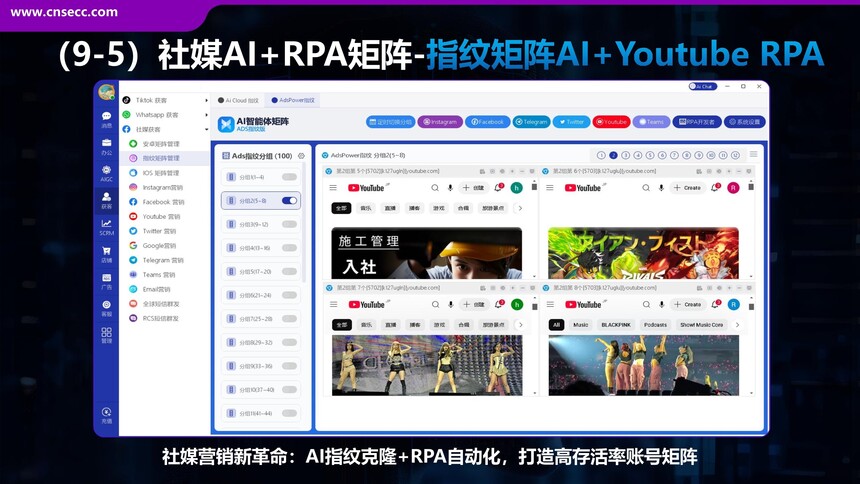Screen dimensions: 860x484
Task: Open IOS 矩阵管理 in the sidebar menu
Action: 161,173
